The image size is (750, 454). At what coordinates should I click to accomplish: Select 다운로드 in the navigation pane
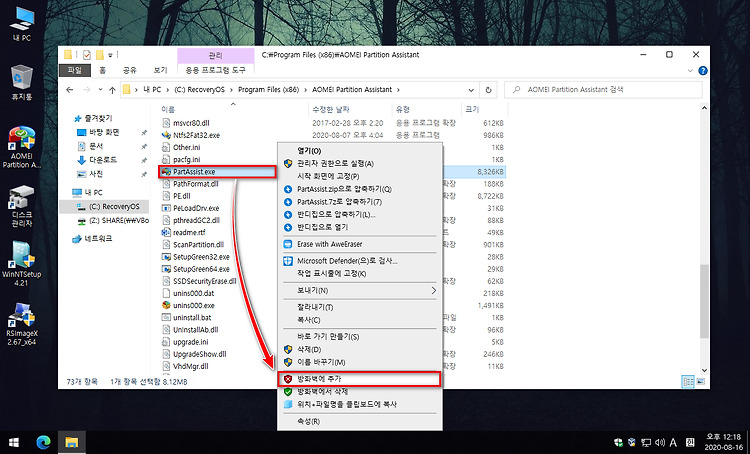(103, 160)
